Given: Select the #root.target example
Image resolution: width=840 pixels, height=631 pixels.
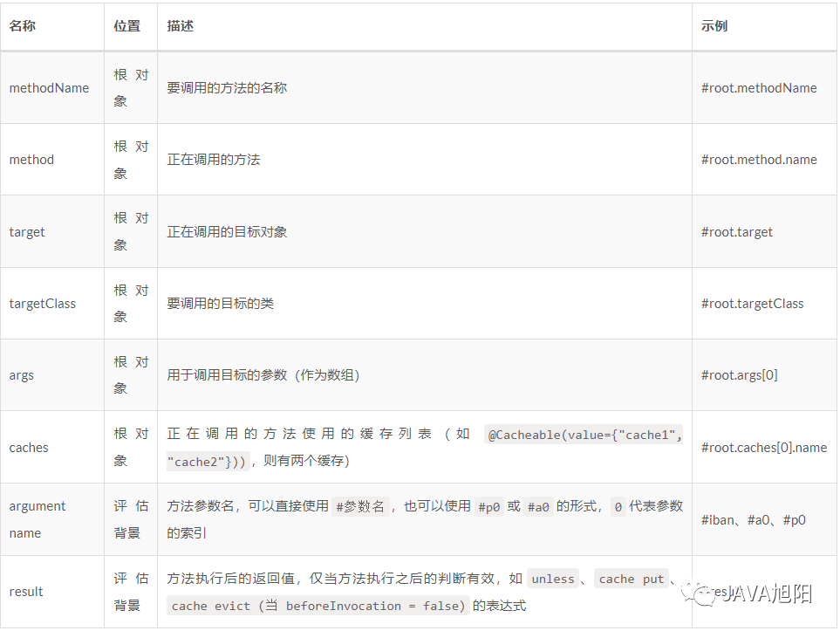Looking at the screenshot, I should (738, 231).
